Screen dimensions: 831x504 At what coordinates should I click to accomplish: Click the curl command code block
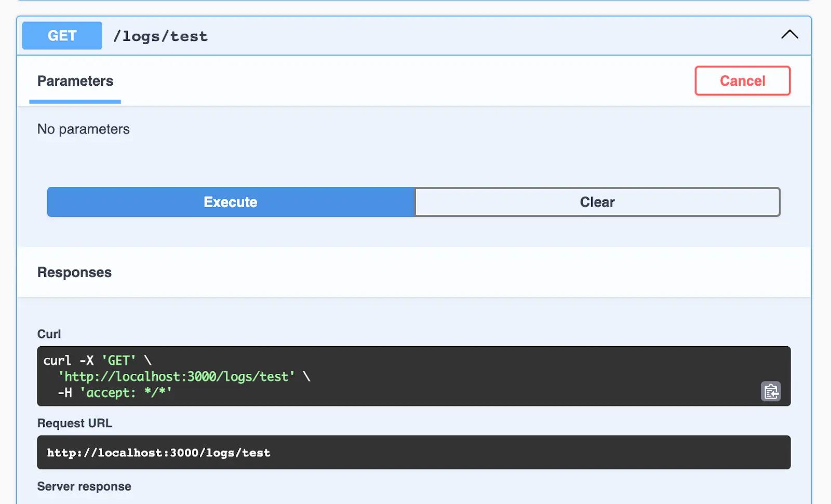pyautogui.click(x=364, y=376)
